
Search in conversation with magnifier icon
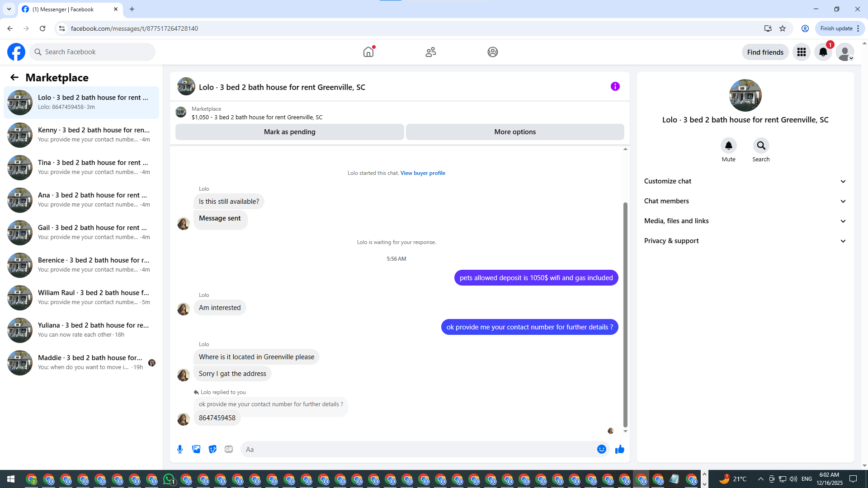(761, 145)
